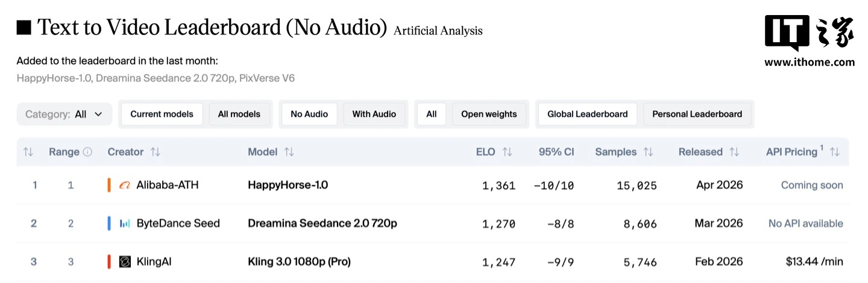Select Global Leaderboard tab

(587, 114)
